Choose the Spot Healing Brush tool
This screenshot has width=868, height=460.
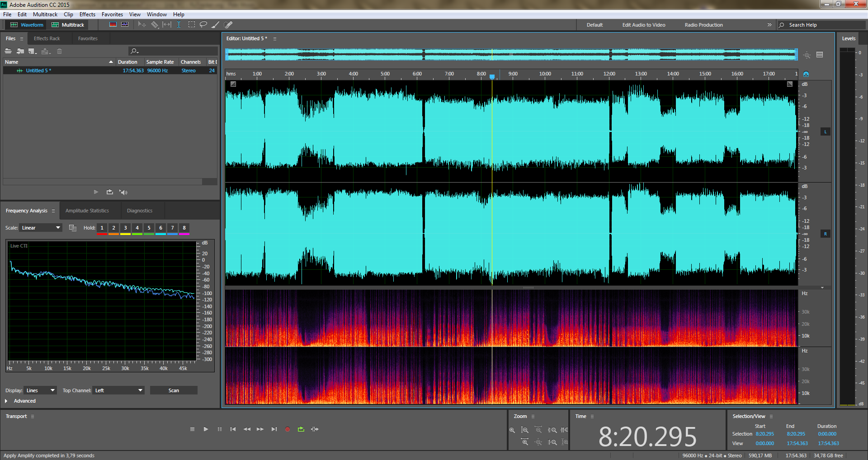(x=228, y=25)
